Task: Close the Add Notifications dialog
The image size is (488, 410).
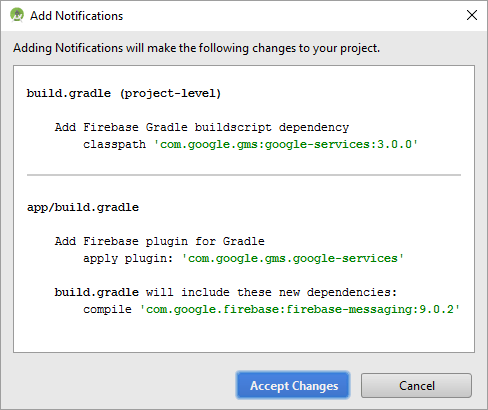Action: [472, 15]
